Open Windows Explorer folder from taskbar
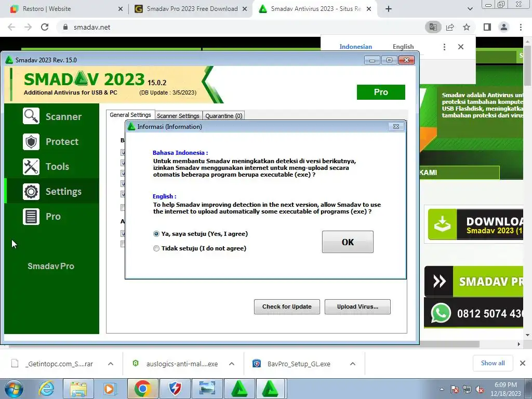Viewport: 532px width, 399px height. click(x=78, y=389)
